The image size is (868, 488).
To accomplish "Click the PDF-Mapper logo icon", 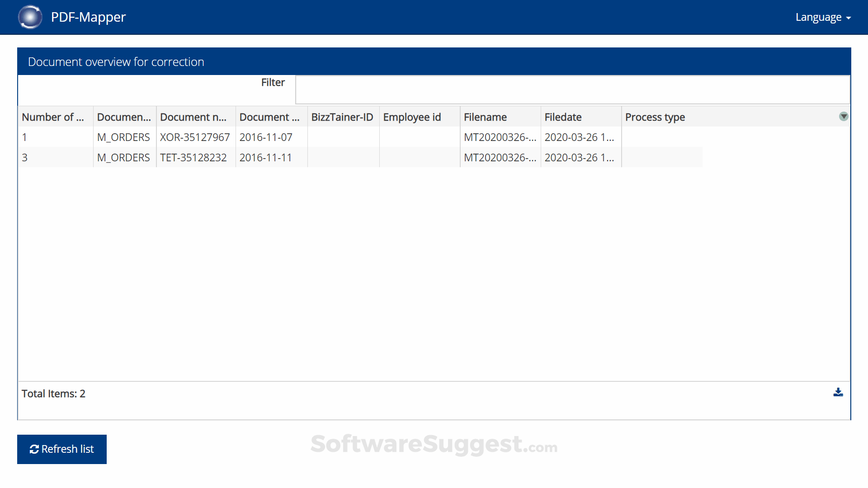I will click(x=30, y=17).
